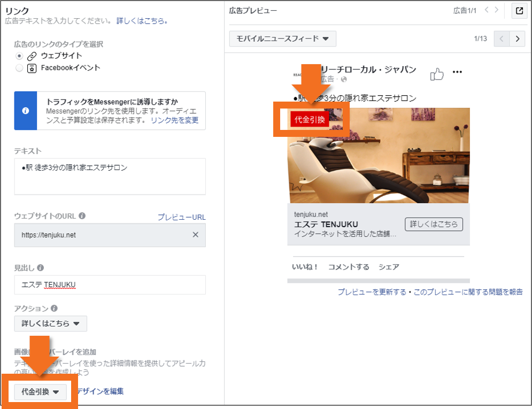The height and width of the screenshot is (409, 532).
Task: Click into the テキスト ad text field
Action: coord(110,176)
